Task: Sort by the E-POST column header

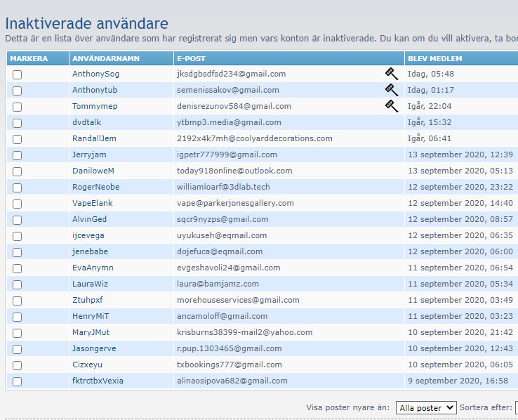Action: 191,58
